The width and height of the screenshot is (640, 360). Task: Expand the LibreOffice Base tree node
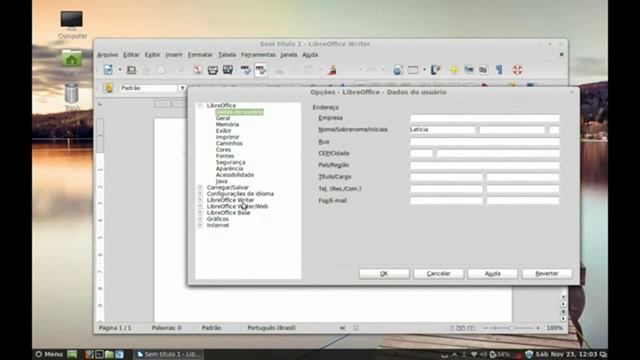[x=200, y=213]
